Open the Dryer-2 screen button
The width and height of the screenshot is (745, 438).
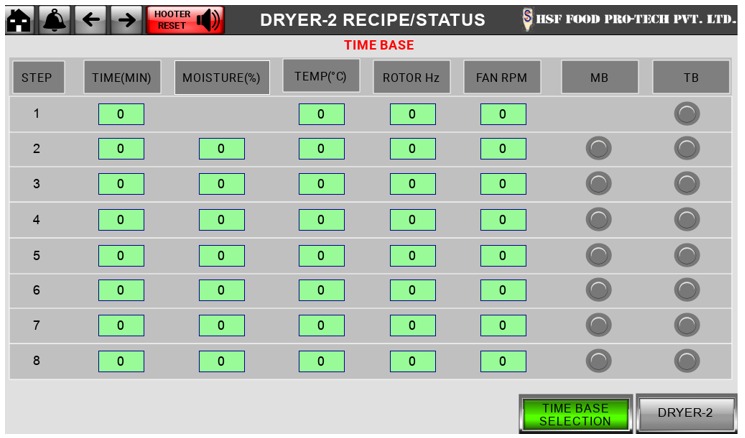point(686,413)
